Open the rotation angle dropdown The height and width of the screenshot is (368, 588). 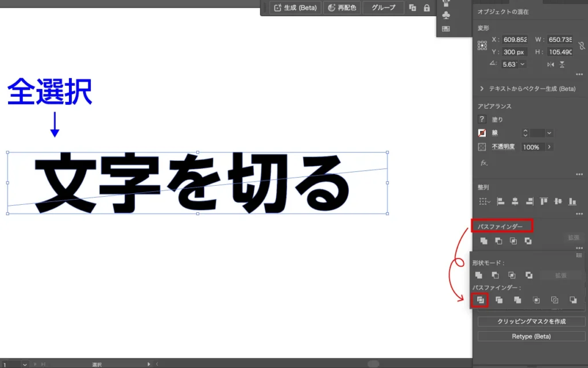521,64
